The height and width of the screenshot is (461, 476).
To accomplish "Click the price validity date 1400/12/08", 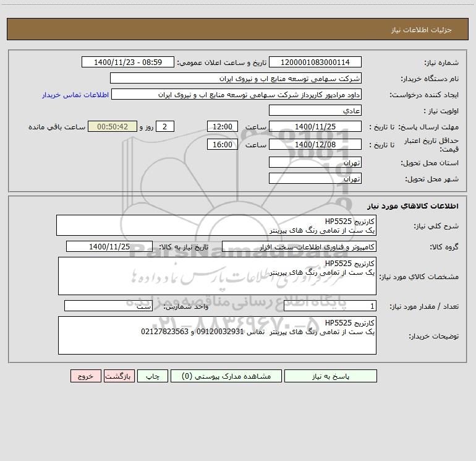I will click(x=315, y=144).
